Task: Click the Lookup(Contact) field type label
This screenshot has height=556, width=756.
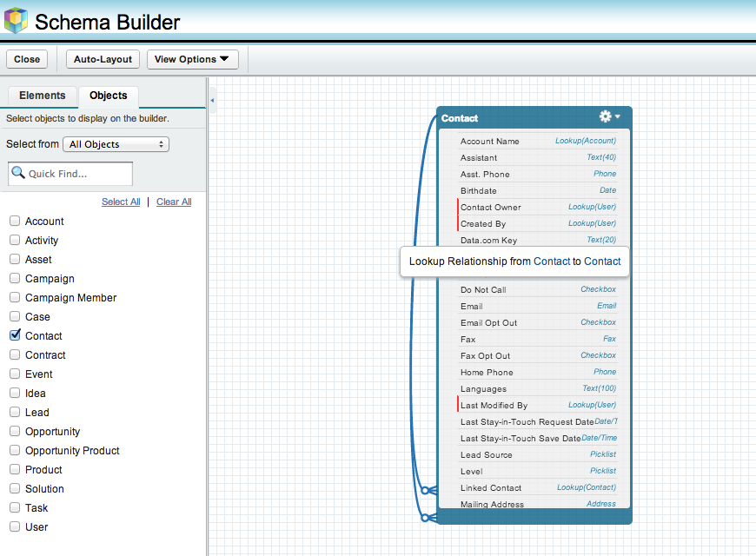Action: pos(587,487)
